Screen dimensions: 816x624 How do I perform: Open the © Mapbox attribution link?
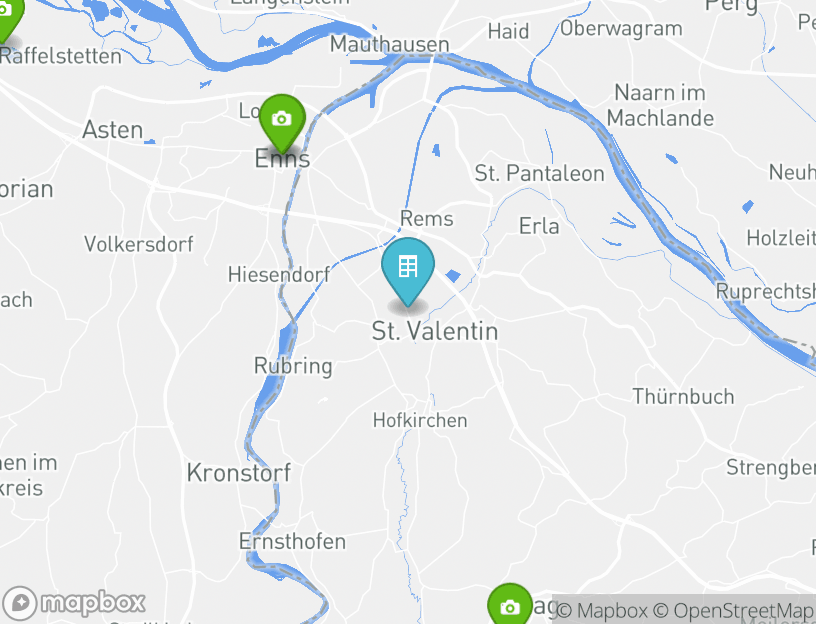(x=602, y=610)
